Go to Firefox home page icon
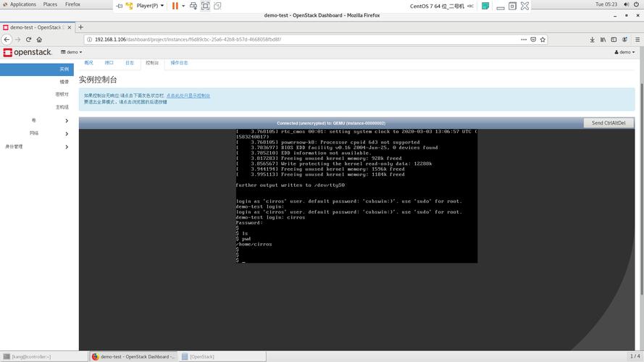The width and height of the screenshot is (644, 362). (39, 39)
